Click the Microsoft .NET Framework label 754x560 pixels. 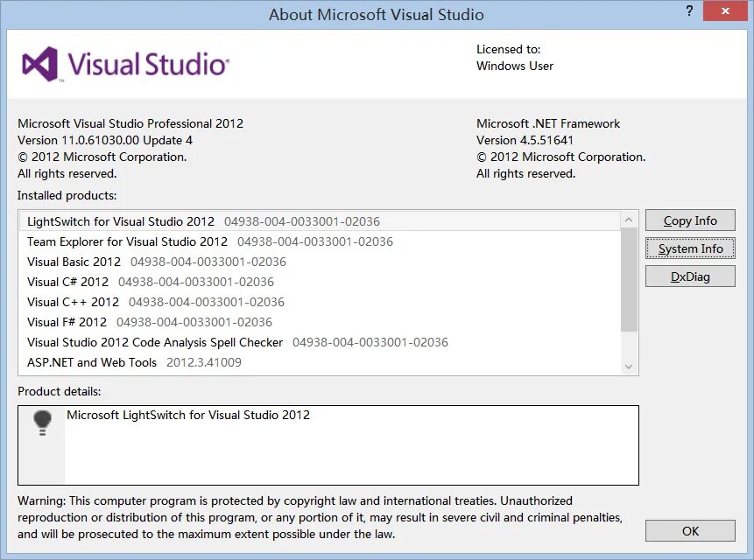point(548,123)
